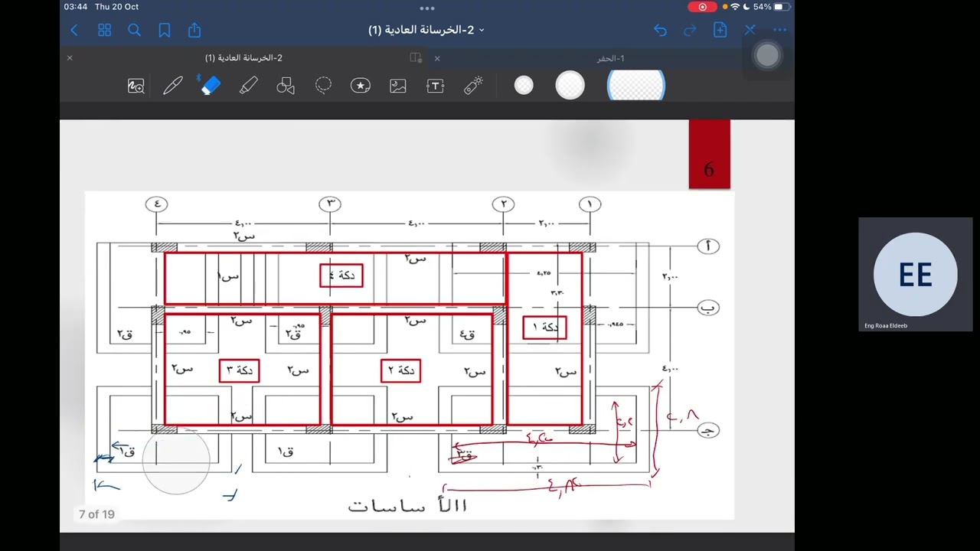Screen dimensions: 980x551
Task: Click the axis bubble ٤
Action: click(x=156, y=204)
